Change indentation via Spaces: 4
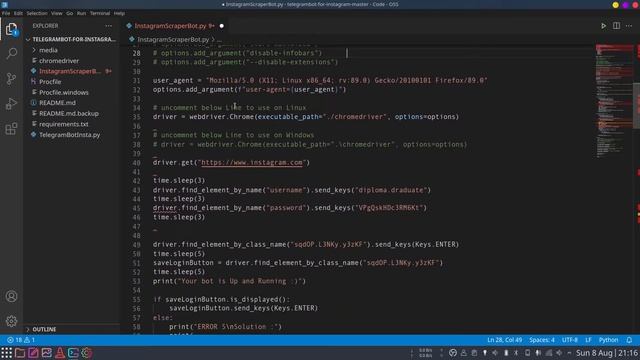The image size is (640, 360). (x=542, y=340)
